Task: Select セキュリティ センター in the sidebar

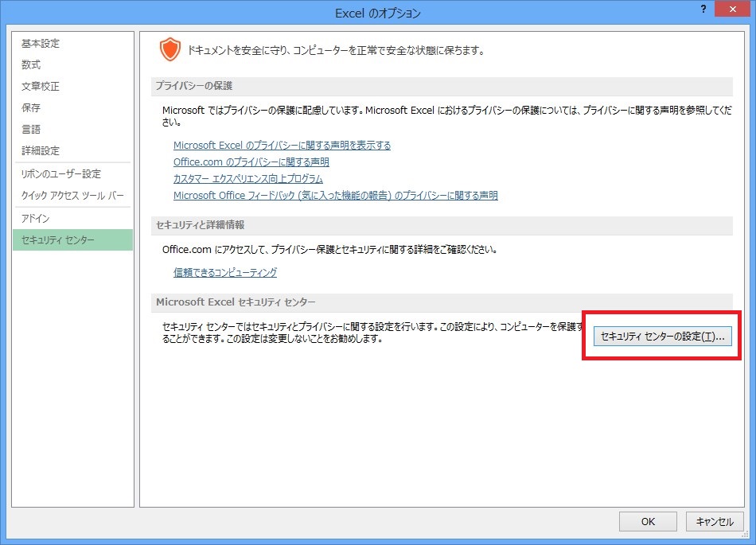Action: 72,240
